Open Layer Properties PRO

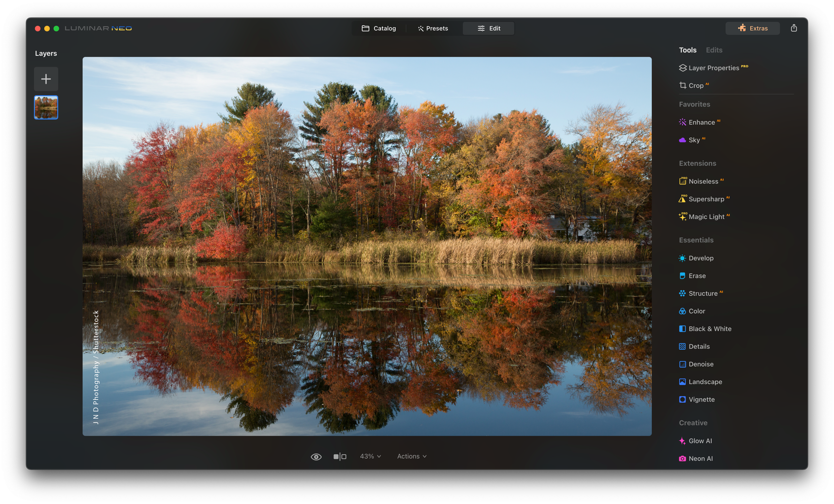click(x=713, y=67)
